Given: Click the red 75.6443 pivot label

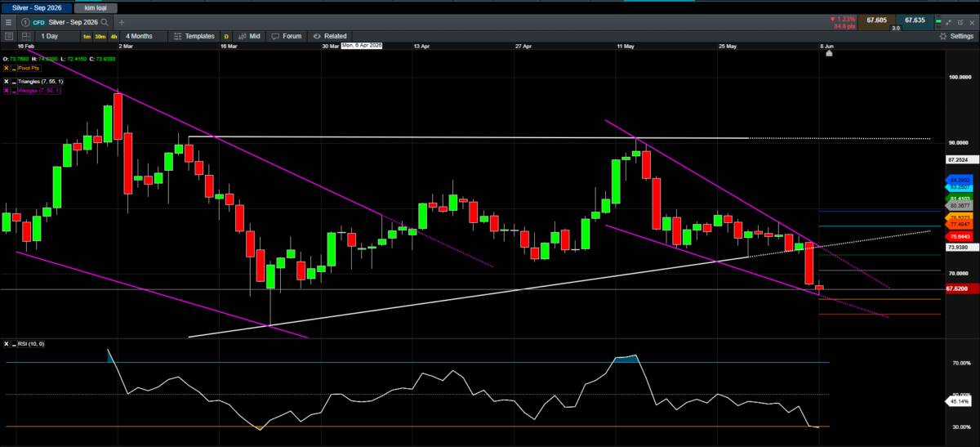Looking at the screenshot, I should coord(959,236).
